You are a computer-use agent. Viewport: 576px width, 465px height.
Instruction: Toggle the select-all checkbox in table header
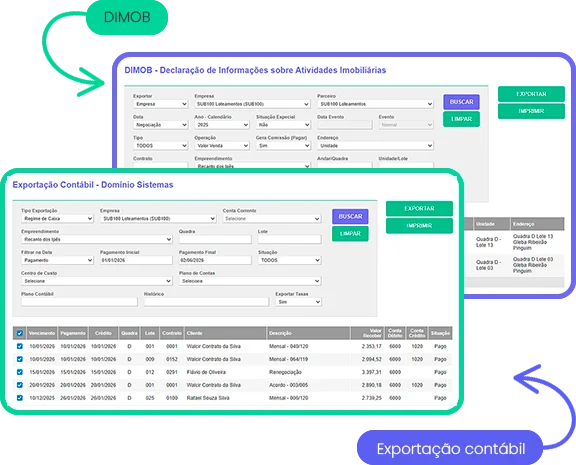20,333
